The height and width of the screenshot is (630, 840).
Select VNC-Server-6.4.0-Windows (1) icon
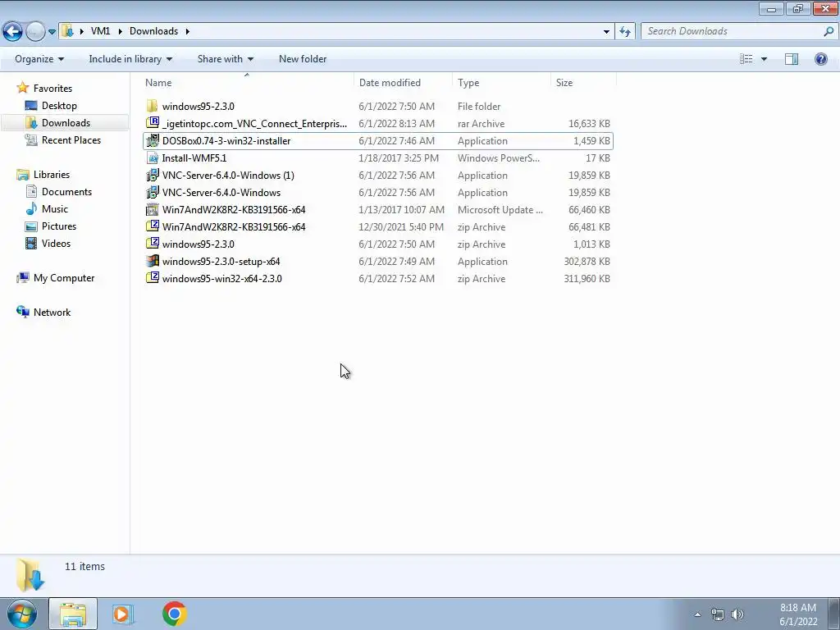(152, 175)
